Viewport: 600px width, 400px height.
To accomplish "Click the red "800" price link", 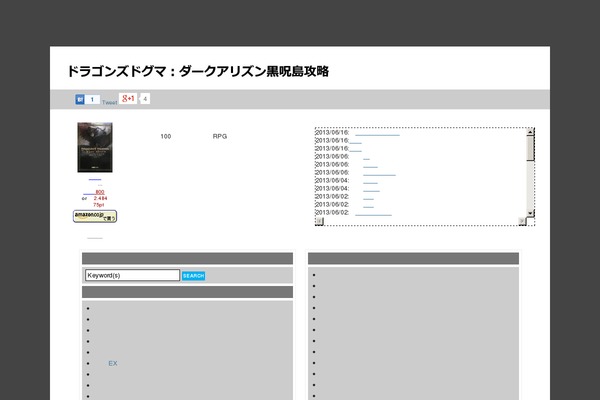I will [100, 192].
